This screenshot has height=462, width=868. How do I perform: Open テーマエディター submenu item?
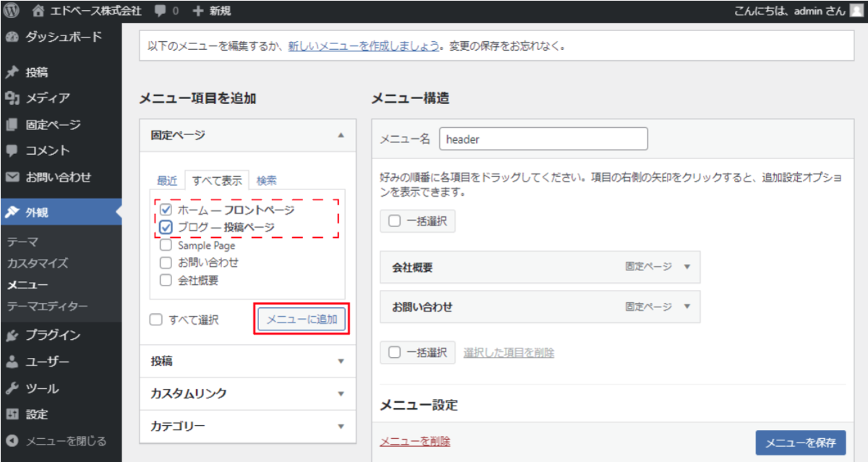pyautogui.click(x=48, y=307)
